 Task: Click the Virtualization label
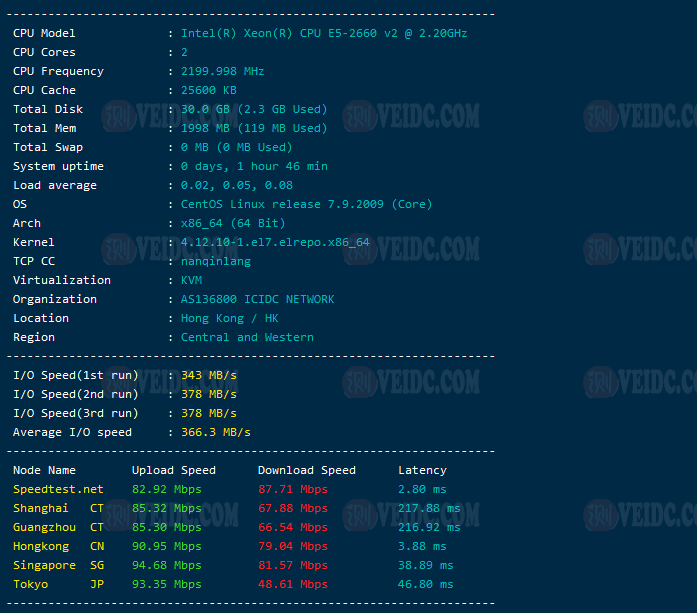point(61,280)
